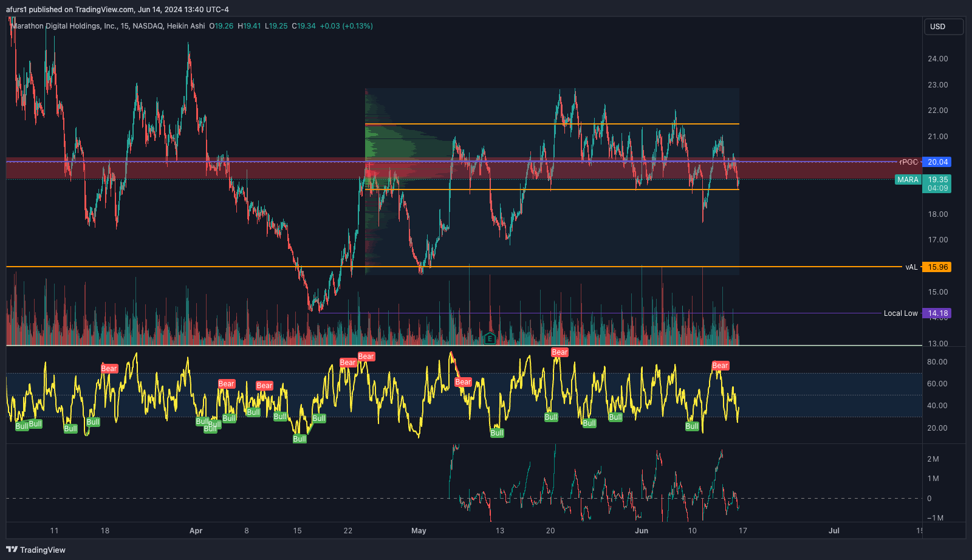972x560 pixels.
Task: Click 20.00 on the RSI scale
Action: (x=937, y=428)
